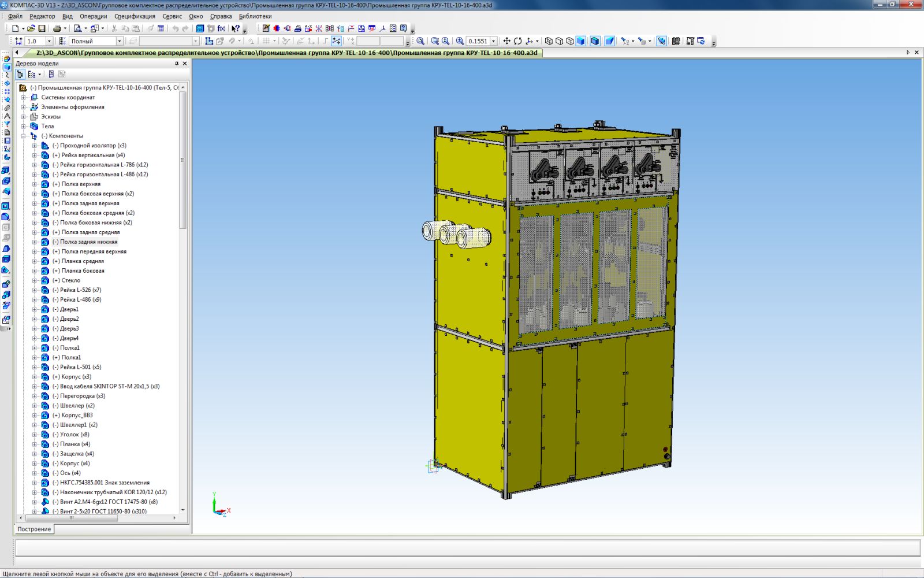Screen dimensions: 924x578
Task: Toggle shaded display mode
Action: (x=581, y=41)
